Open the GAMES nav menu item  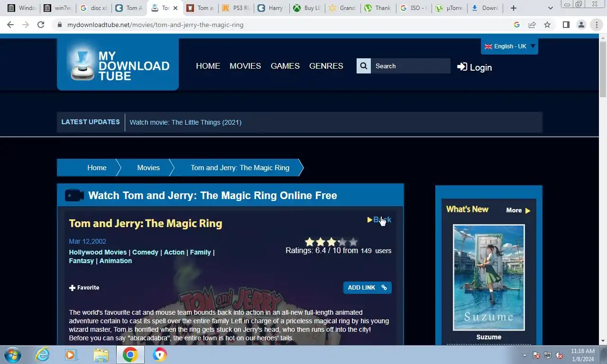(285, 66)
